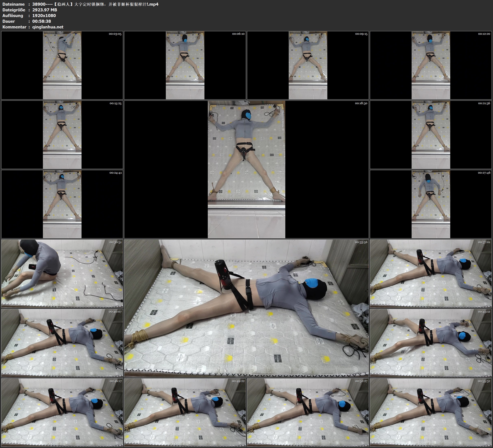Click the qinglanhua.net comment text
This screenshot has height=448, width=493.
coord(48,27)
